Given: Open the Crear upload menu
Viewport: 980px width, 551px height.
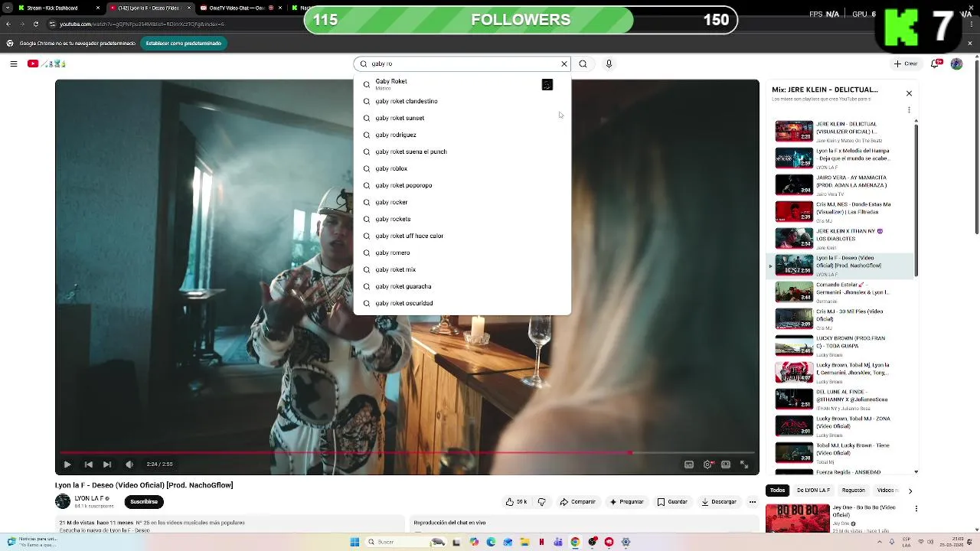Looking at the screenshot, I should (906, 64).
